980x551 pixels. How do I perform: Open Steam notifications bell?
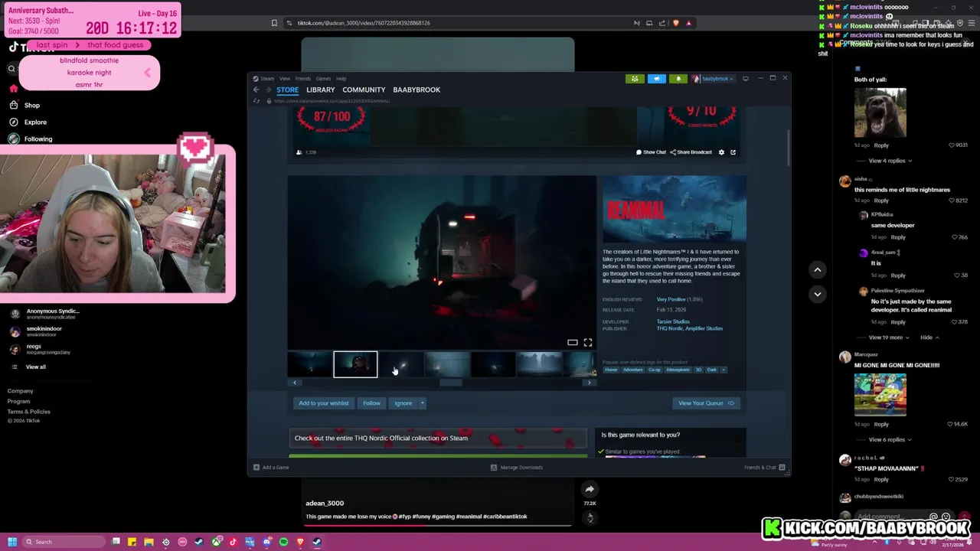678,79
